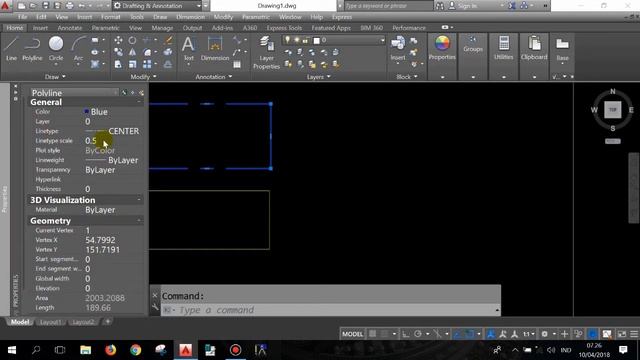Collapse the General section
Screen dimensions: 640x360
(x=139, y=102)
